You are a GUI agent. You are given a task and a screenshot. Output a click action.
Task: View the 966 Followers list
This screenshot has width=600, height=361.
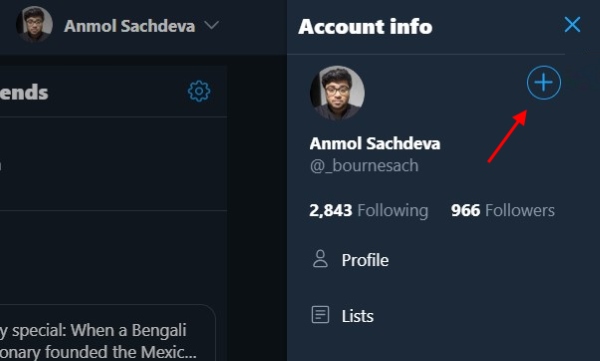[x=503, y=211]
